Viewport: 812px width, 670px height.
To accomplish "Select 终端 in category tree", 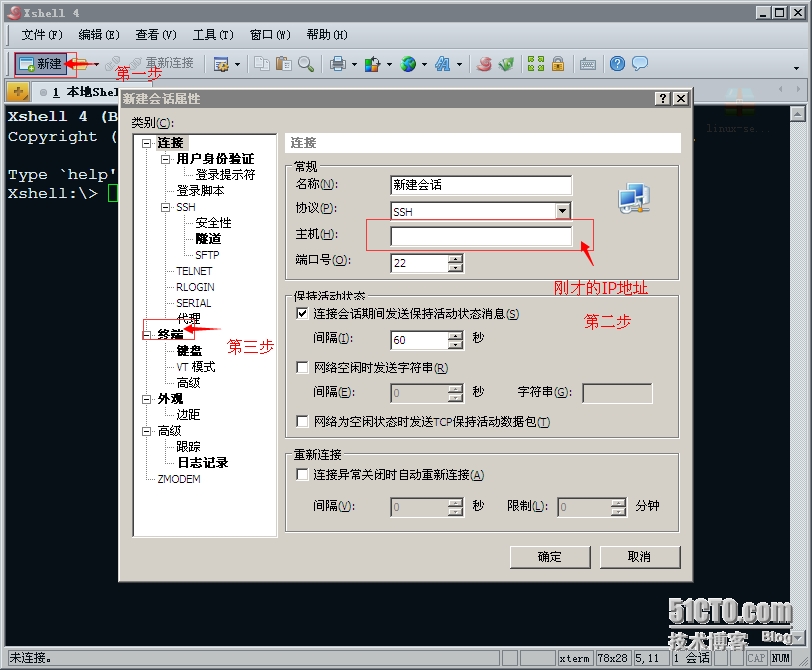I will (170, 335).
